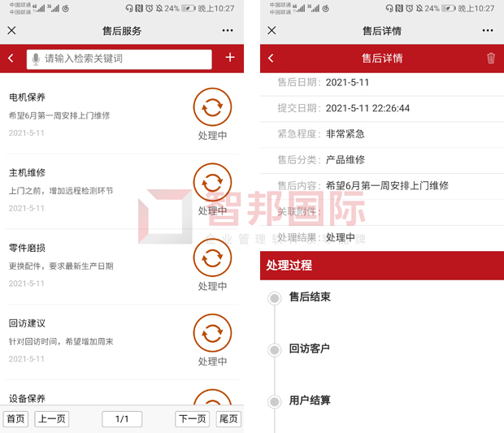The width and height of the screenshot is (504, 433).
Task: Focus the 请输入检索关键词 search field
Action: click(x=119, y=59)
